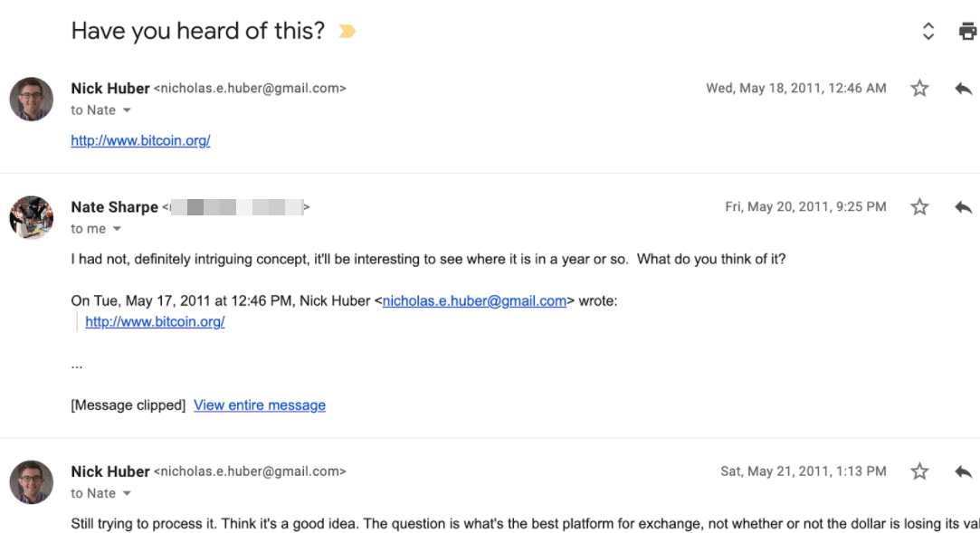
Task: Reply to Nick Huber's May 18 message
Action: (963, 89)
